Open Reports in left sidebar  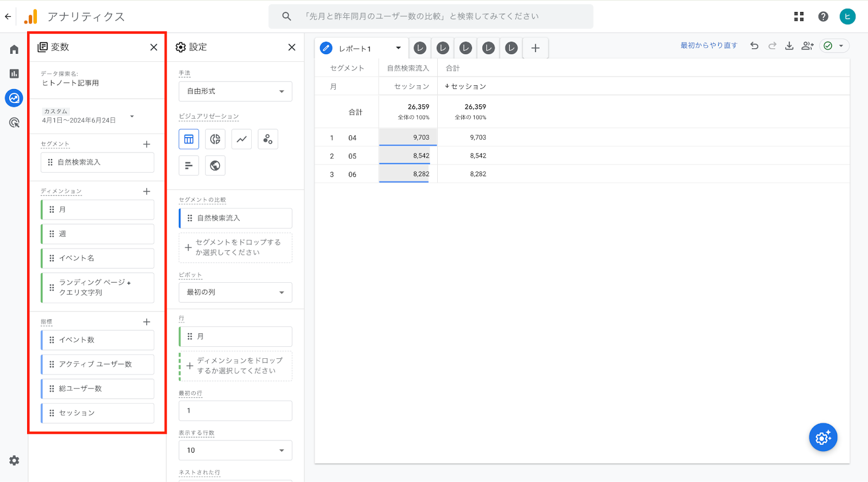[x=14, y=73]
